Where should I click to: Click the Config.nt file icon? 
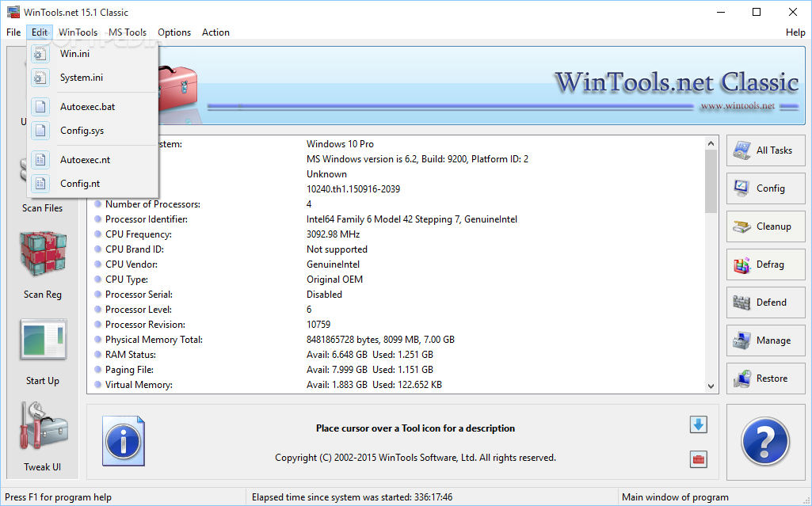pyautogui.click(x=40, y=184)
